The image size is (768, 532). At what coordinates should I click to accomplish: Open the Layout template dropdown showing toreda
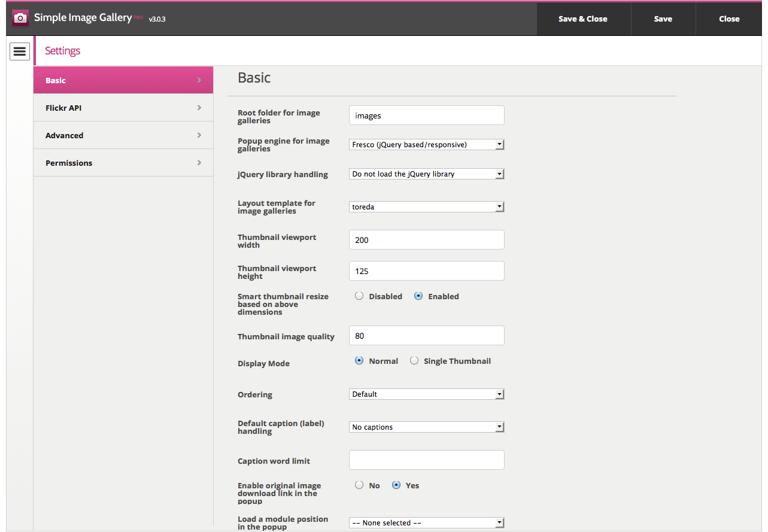[x=427, y=207]
